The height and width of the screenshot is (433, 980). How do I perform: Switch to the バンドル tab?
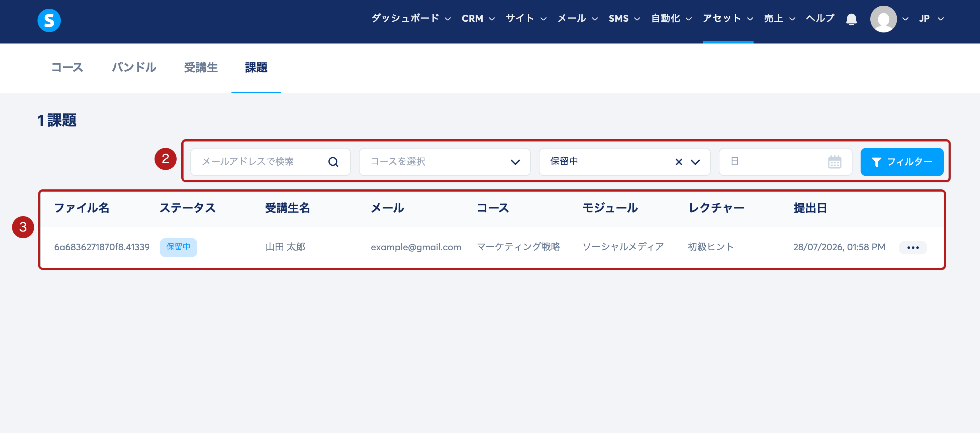134,67
